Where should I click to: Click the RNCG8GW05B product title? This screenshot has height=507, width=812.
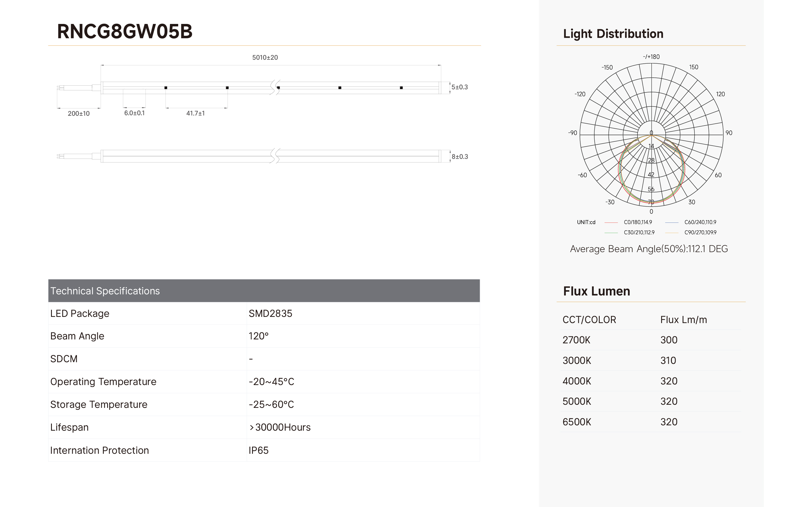pyautogui.click(x=125, y=32)
